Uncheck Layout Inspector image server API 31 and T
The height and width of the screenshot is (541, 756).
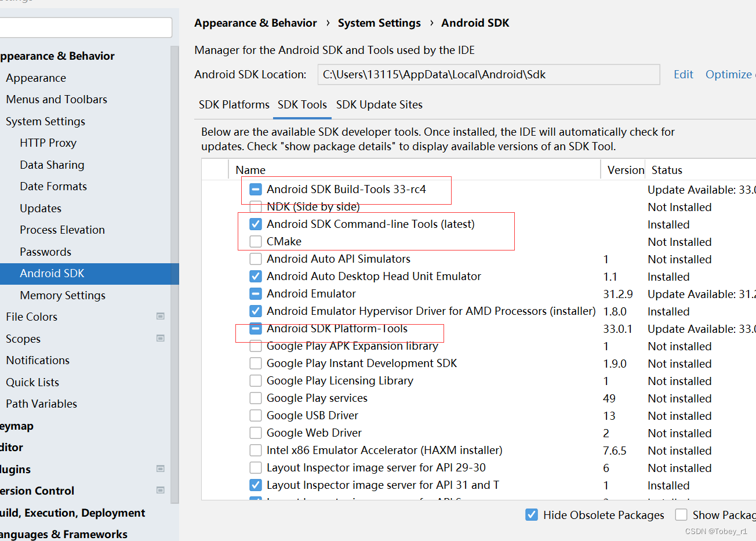coord(256,485)
